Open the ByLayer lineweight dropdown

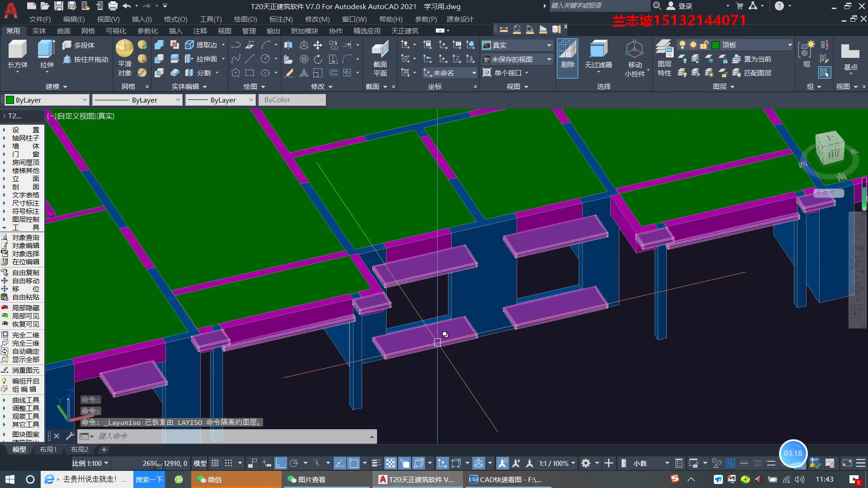pyautogui.click(x=220, y=100)
